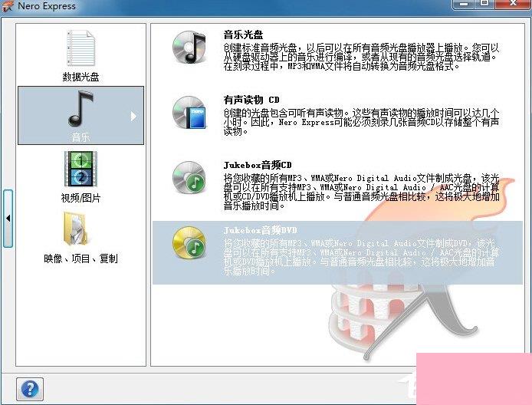532x405 pixels.
Task: Click the 音乐光盘 heading
Action: (243, 35)
